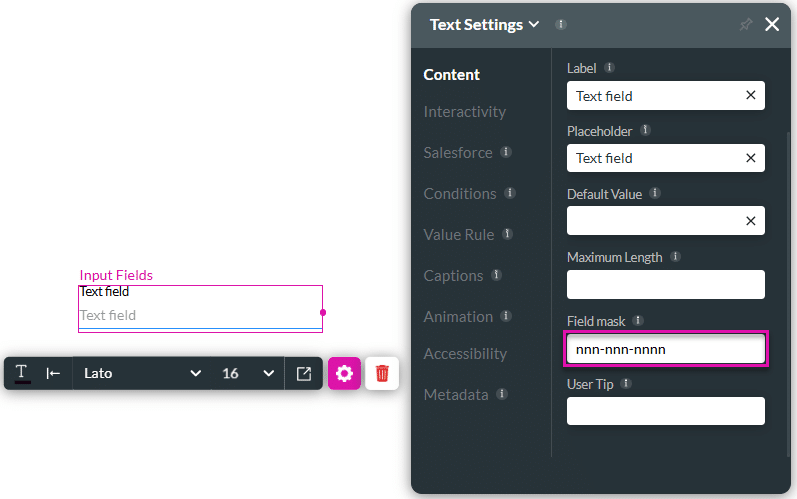Image resolution: width=797 pixels, height=499 pixels.
Task: Click the Field mask input box
Action: [x=665, y=349]
